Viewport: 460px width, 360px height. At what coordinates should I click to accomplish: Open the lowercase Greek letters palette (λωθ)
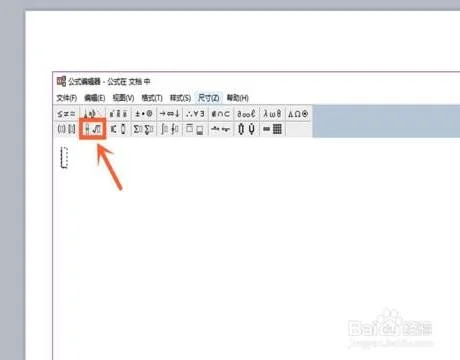click(x=272, y=114)
